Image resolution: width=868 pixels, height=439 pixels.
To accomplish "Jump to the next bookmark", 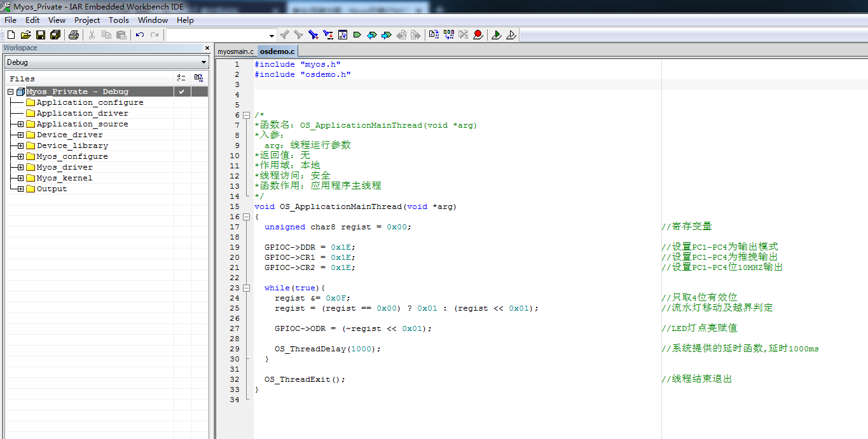I will point(387,35).
